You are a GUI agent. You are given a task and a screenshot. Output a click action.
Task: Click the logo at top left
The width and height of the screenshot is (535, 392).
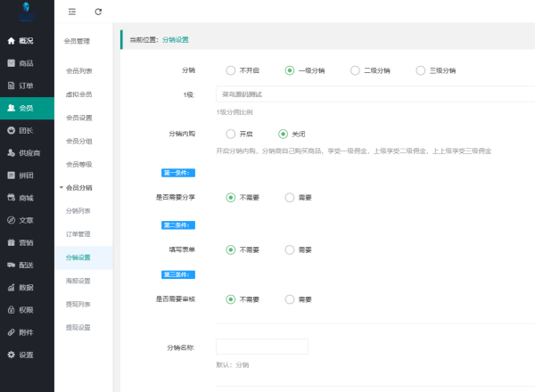pyautogui.click(x=26, y=12)
